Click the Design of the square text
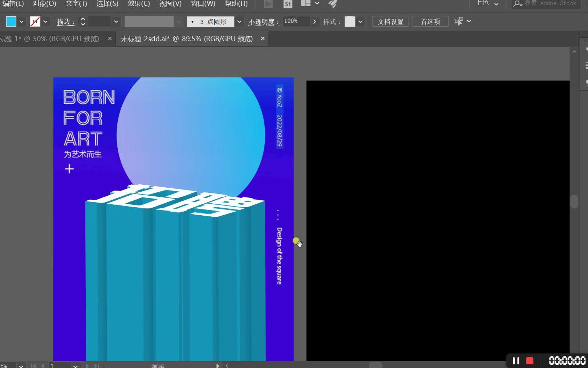588x368 pixels. tap(279, 256)
